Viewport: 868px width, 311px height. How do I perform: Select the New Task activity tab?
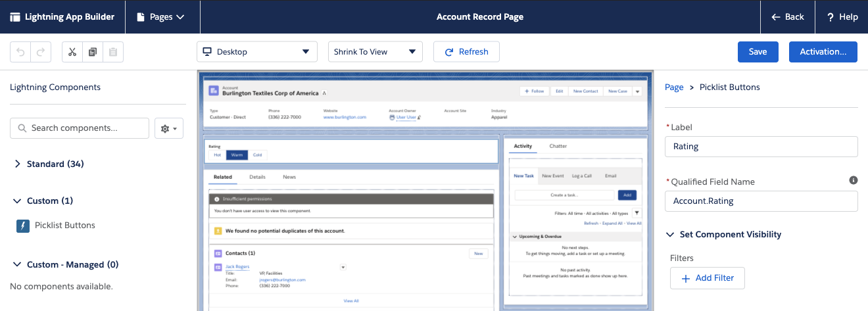523,176
